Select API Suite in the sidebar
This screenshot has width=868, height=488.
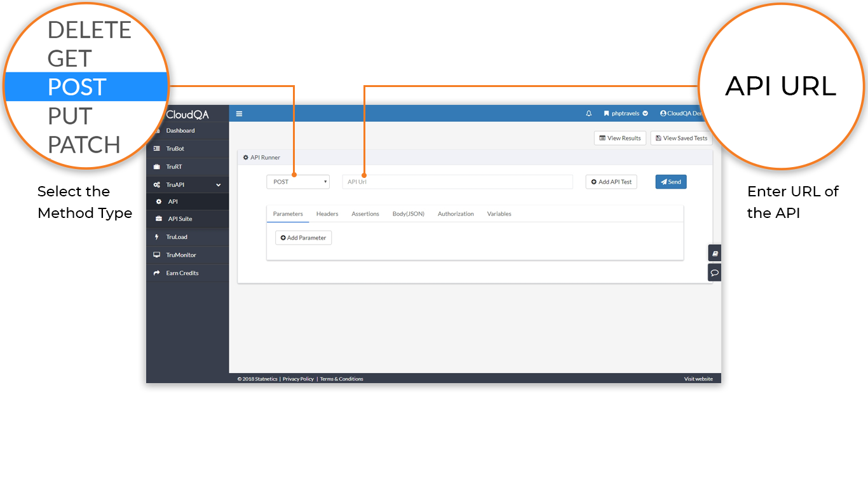[187, 219]
